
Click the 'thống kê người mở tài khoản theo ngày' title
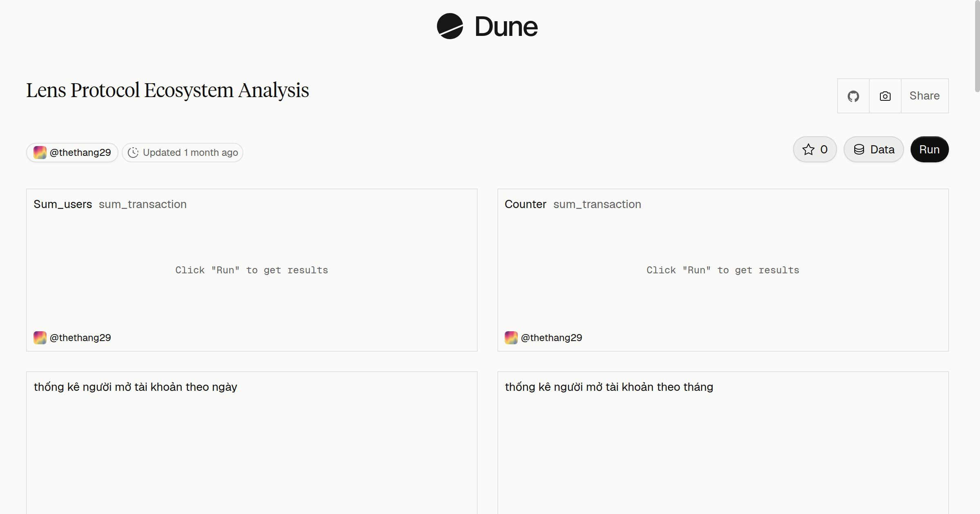(x=136, y=387)
